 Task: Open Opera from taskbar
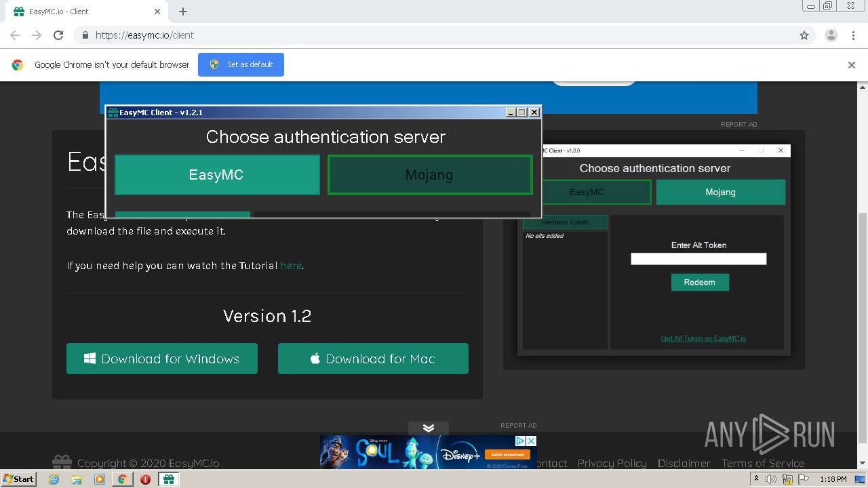tap(145, 479)
